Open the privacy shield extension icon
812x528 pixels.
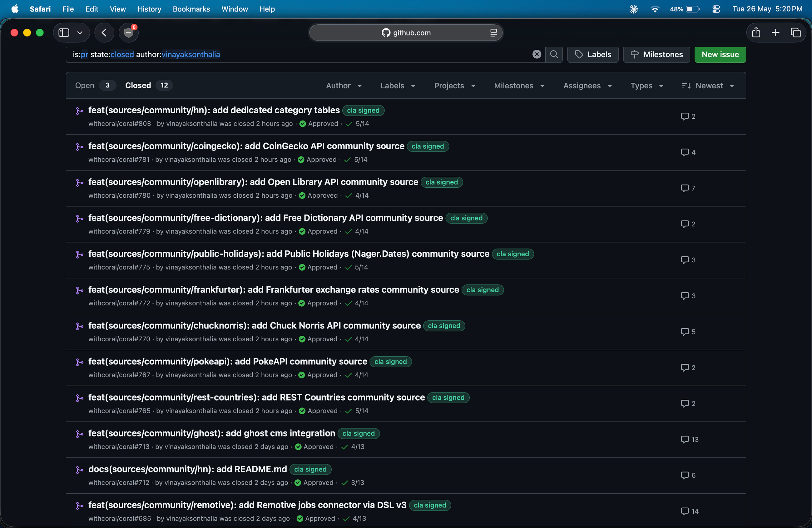pyautogui.click(x=129, y=33)
